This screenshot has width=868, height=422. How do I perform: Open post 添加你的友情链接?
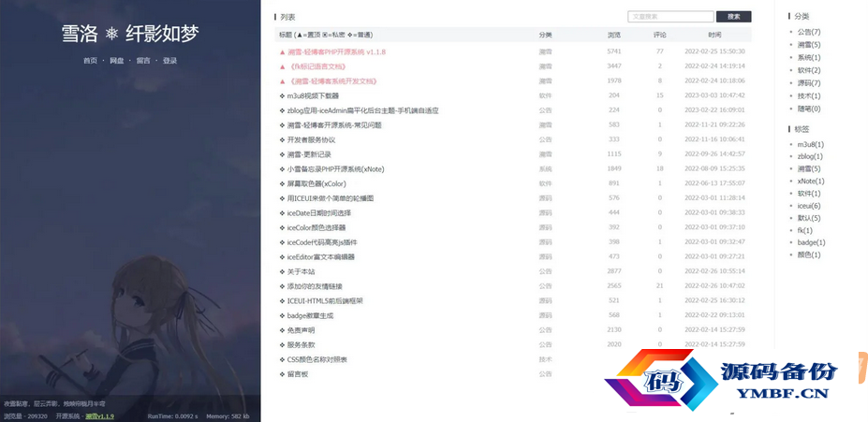pos(315,286)
